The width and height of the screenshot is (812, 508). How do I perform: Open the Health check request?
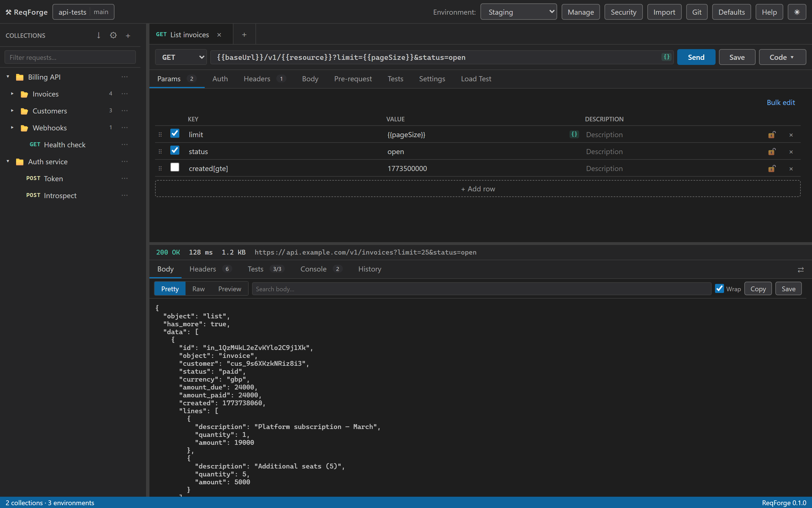coord(65,145)
